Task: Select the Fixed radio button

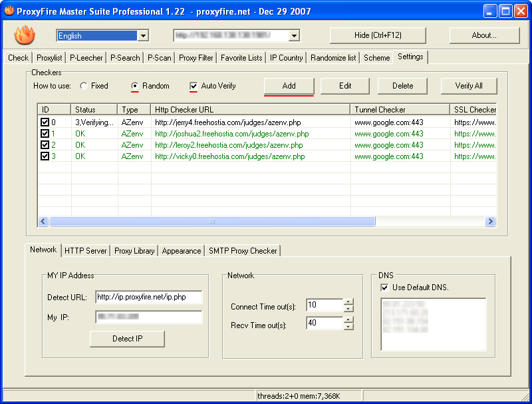Action: [x=84, y=86]
